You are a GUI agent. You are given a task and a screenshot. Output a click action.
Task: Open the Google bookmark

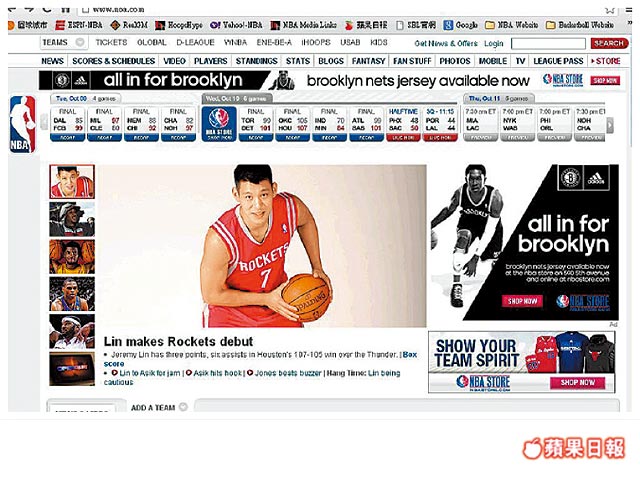[460, 25]
